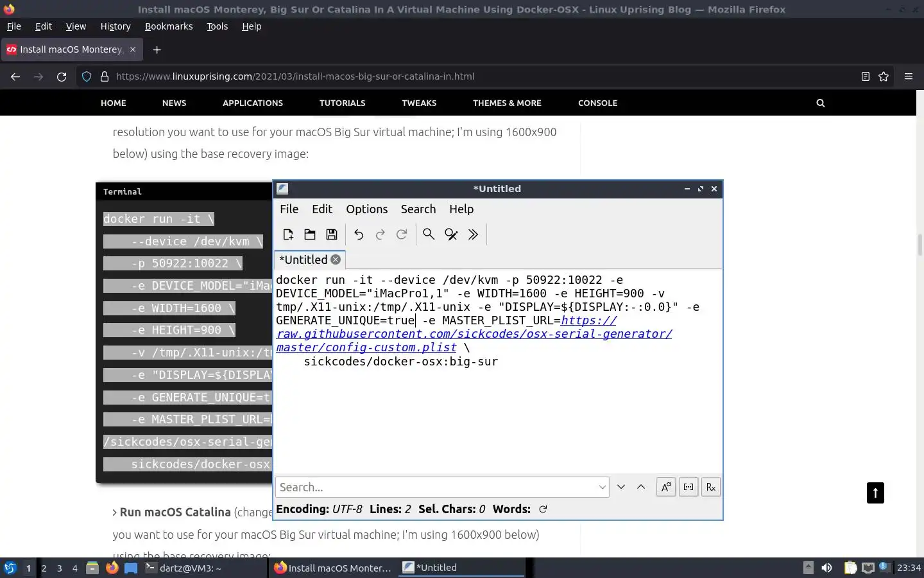
Task: Open the editor's Help menu
Action: tap(461, 209)
